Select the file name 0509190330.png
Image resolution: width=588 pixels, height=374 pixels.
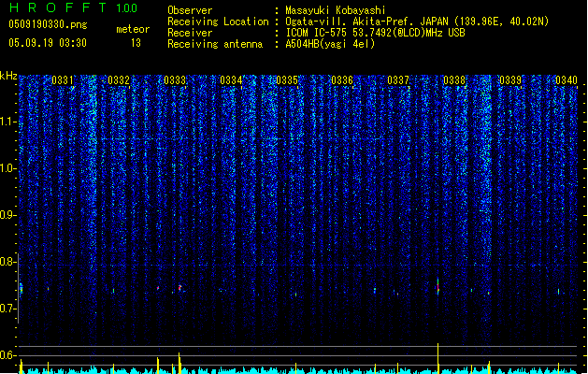48,24
